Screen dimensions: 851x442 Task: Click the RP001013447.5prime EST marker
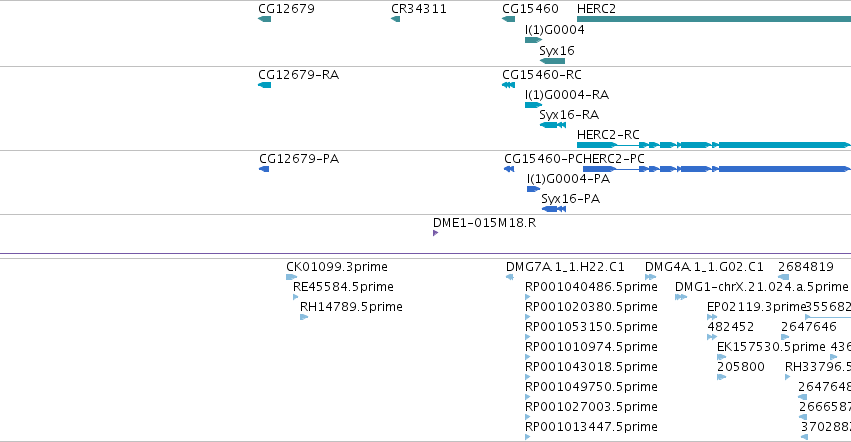point(528,437)
